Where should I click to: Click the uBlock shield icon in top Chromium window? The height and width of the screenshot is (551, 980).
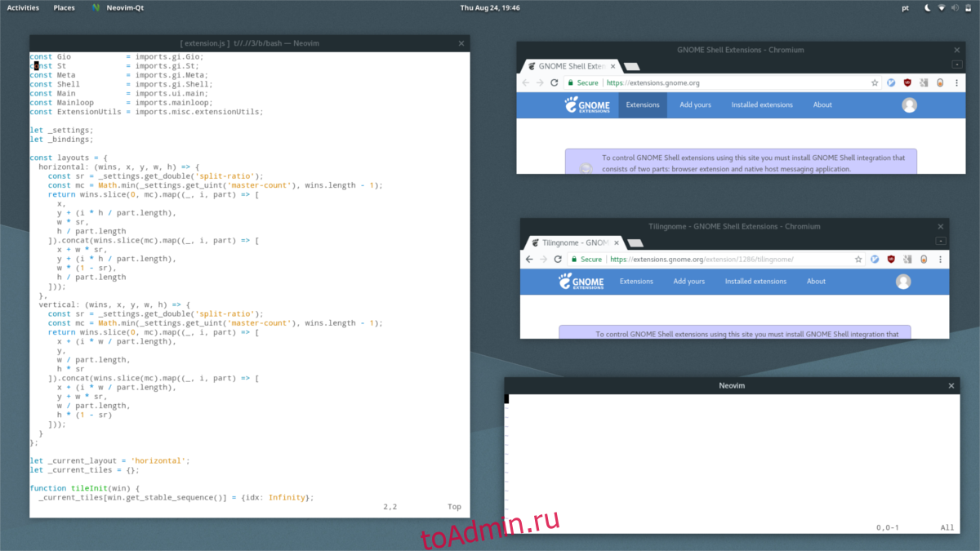click(x=906, y=82)
